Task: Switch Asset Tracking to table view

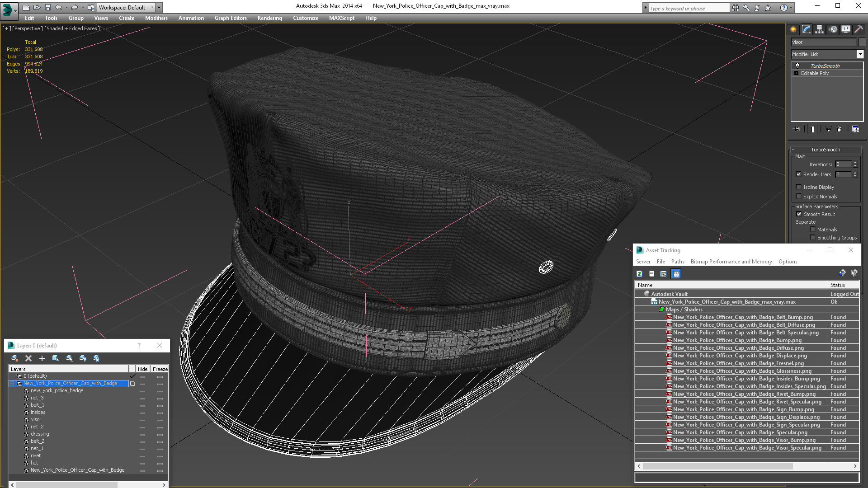Action: 676,274
